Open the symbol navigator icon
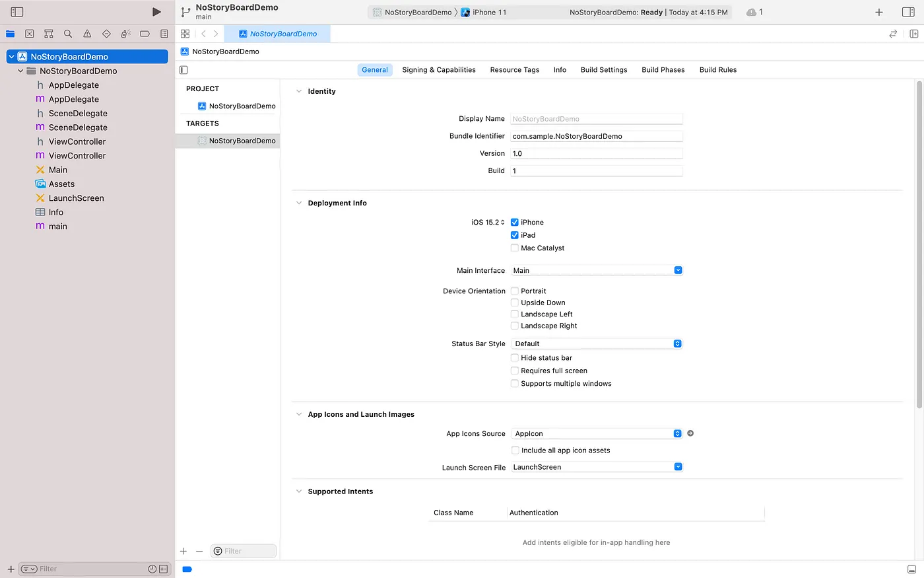The width and height of the screenshot is (924, 578). pyautogui.click(x=49, y=34)
